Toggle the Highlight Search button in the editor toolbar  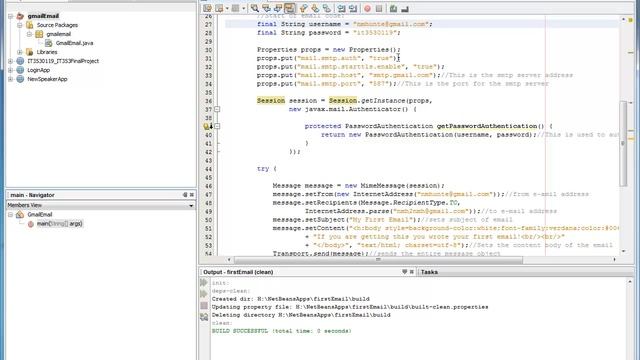coord(290,8)
